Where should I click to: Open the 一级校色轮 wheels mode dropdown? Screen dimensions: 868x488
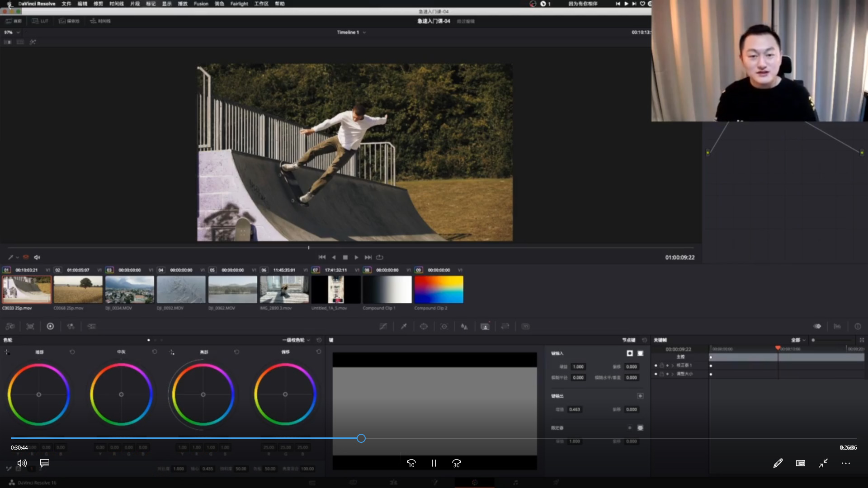pyautogui.click(x=296, y=340)
